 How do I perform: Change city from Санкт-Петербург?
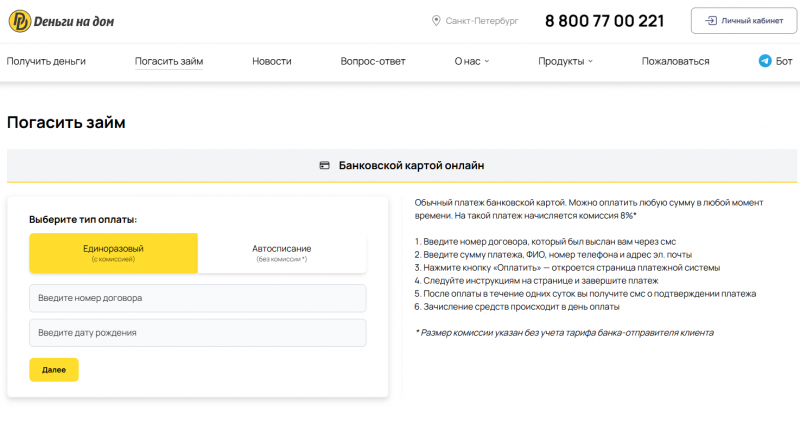pos(482,21)
